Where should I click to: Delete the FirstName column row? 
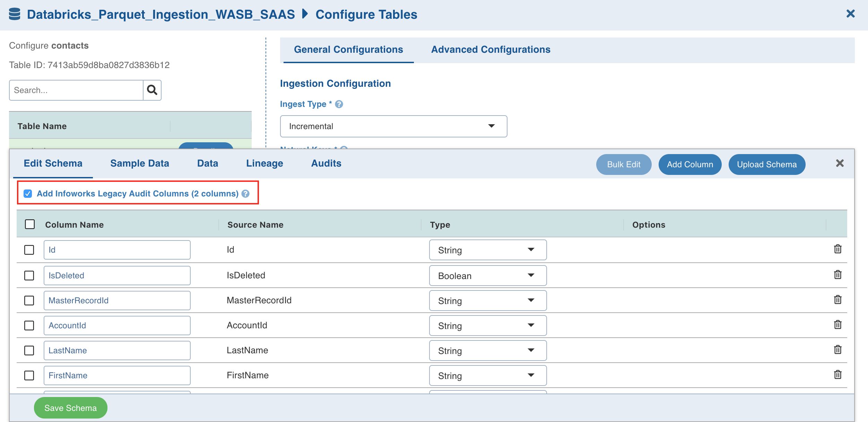pyautogui.click(x=837, y=375)
